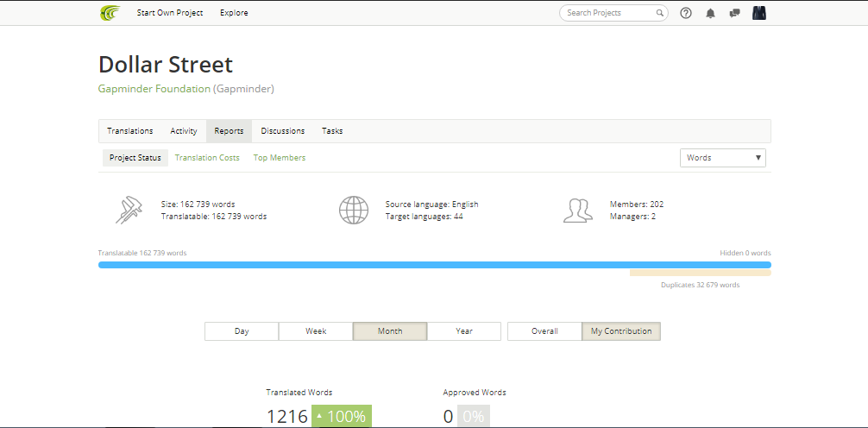The height and width of the screenshot is (428, 868).
Task: Click the globe languages icon
Action: point(354,210)
